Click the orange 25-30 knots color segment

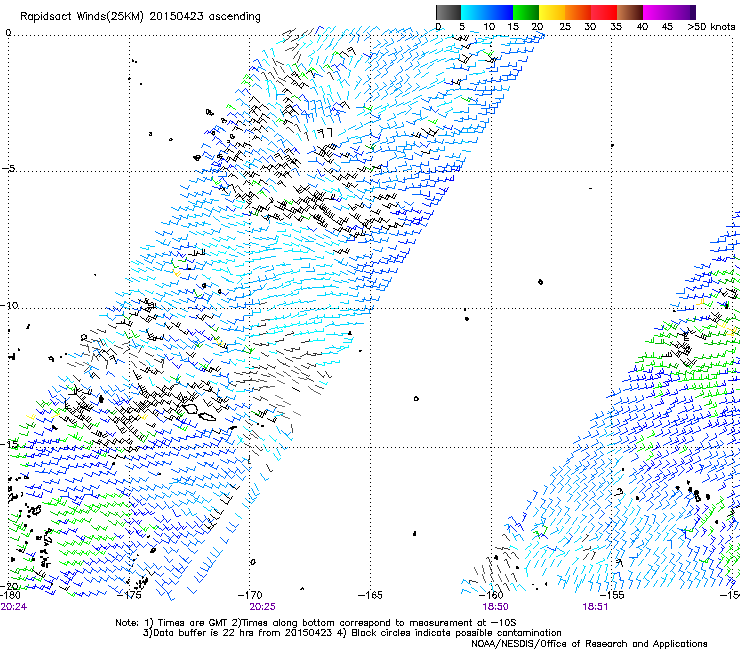pos(578,12)
